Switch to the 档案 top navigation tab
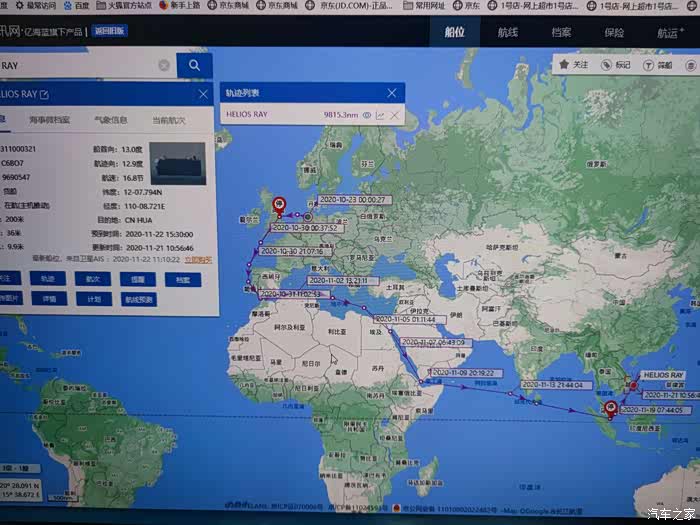The width and height of the screenshot is (700, 525). tap(561, 33)
